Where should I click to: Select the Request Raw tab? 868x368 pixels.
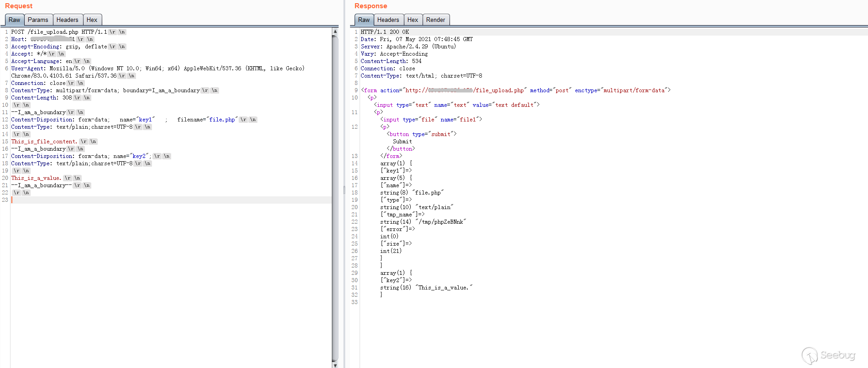(x=14, y=20)
